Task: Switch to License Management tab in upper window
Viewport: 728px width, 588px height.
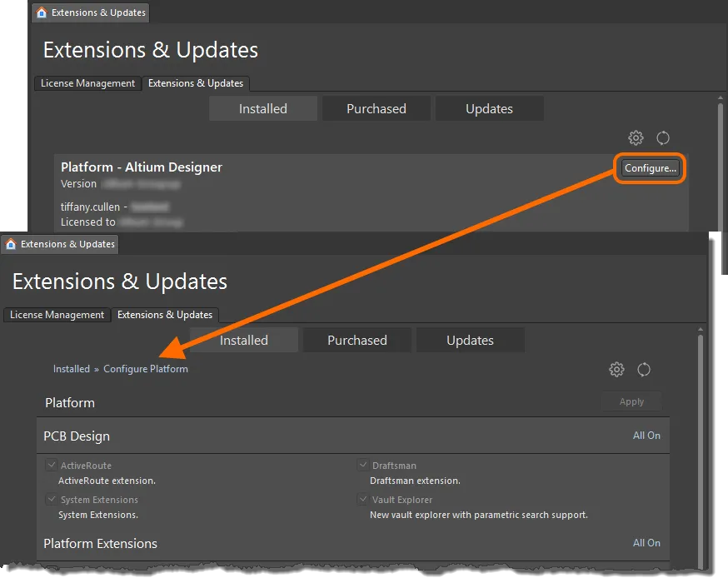Action: coord(87,83)
